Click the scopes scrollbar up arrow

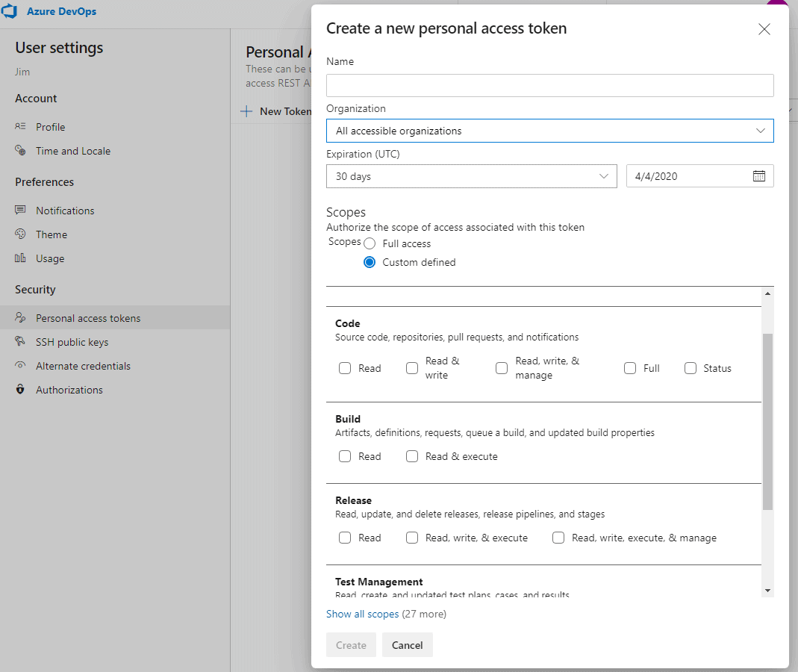(767, 293)
